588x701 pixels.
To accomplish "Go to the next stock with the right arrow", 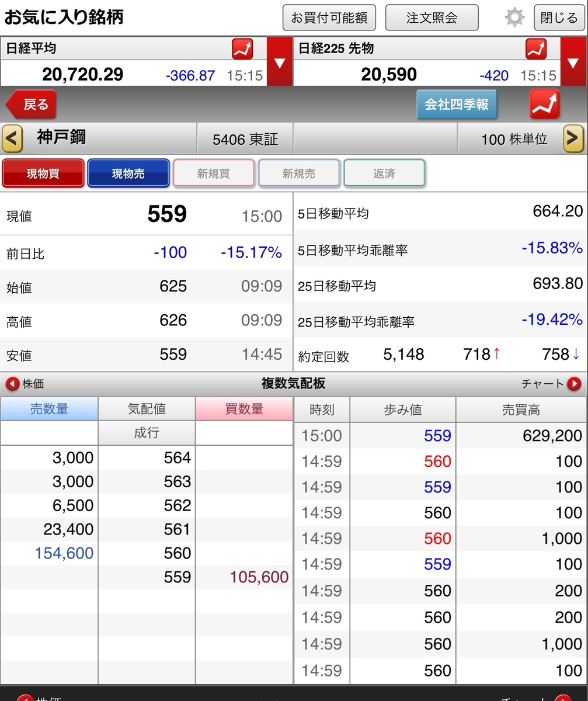I will [x=573, y=139].
